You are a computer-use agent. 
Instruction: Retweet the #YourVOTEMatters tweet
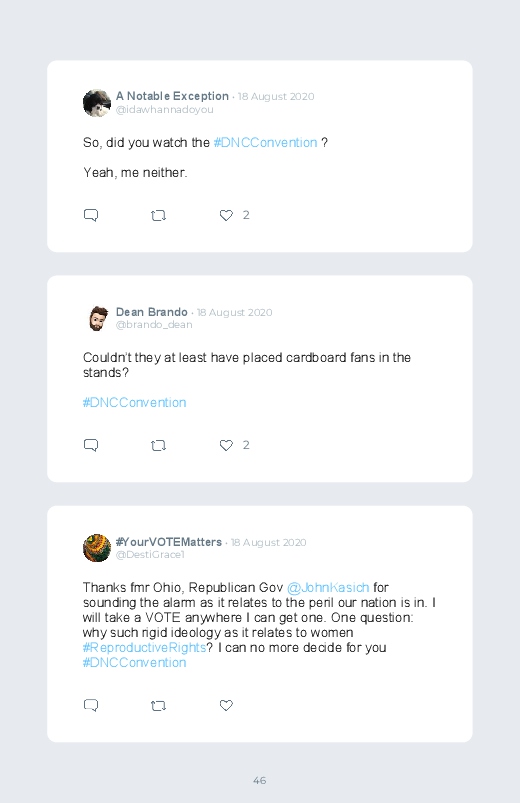pyautogui.click(x=158, y=706)
